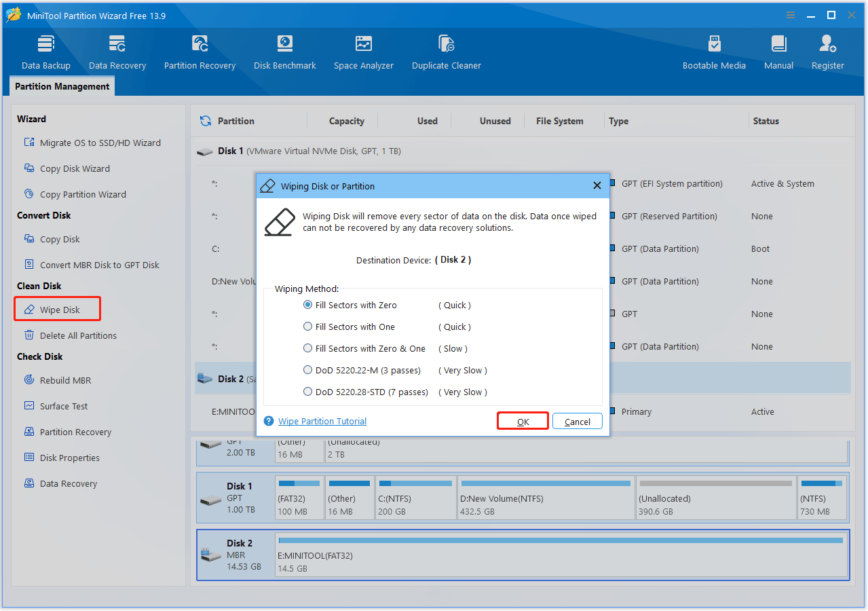Open Data Recovery in the sidebar
Viewport: 868px width, 611px height.
click(60, 483)
